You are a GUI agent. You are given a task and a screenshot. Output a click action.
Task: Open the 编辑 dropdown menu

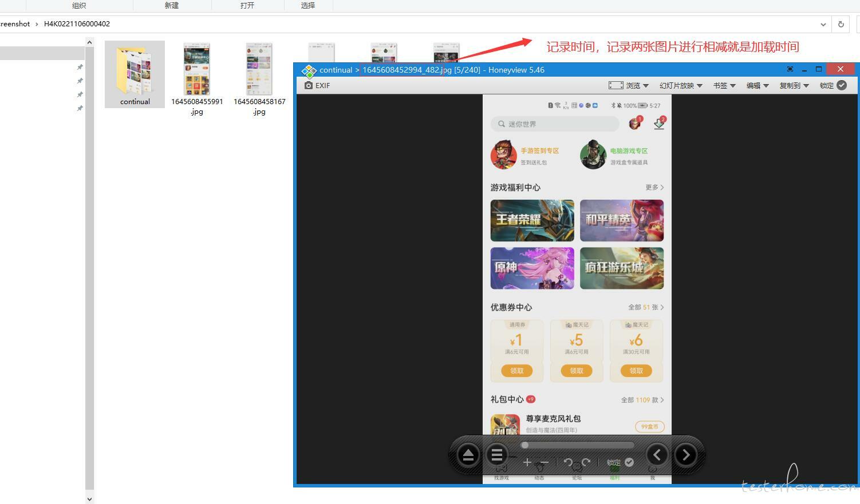(x=758, y=85)
